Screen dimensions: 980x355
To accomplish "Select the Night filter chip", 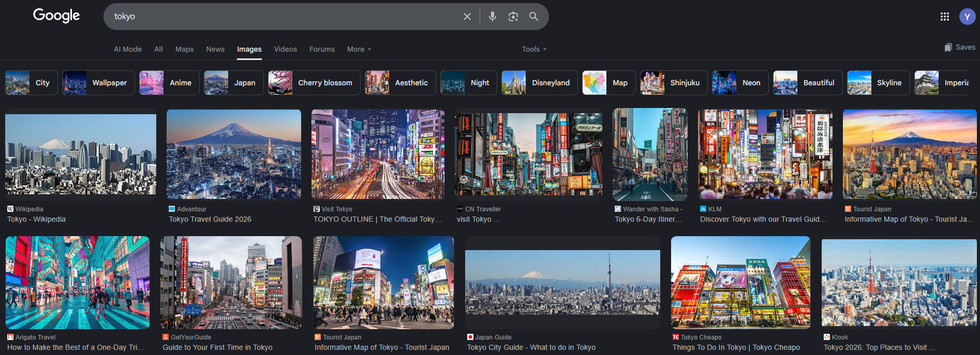I will tap(469, 83).
